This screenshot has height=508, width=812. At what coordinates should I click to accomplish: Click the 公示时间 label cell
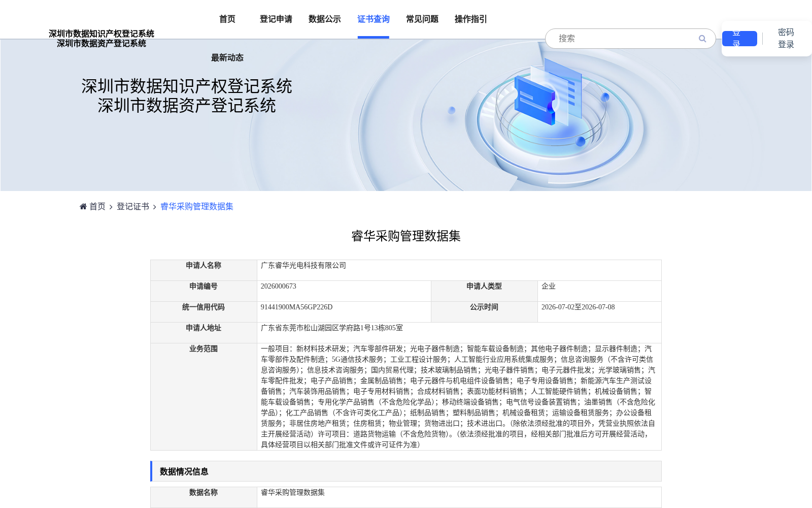(484, 312)
